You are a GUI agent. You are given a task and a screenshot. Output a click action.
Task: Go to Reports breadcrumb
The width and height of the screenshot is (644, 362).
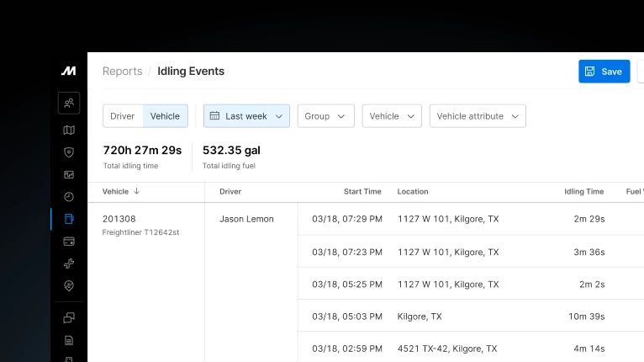123,72
